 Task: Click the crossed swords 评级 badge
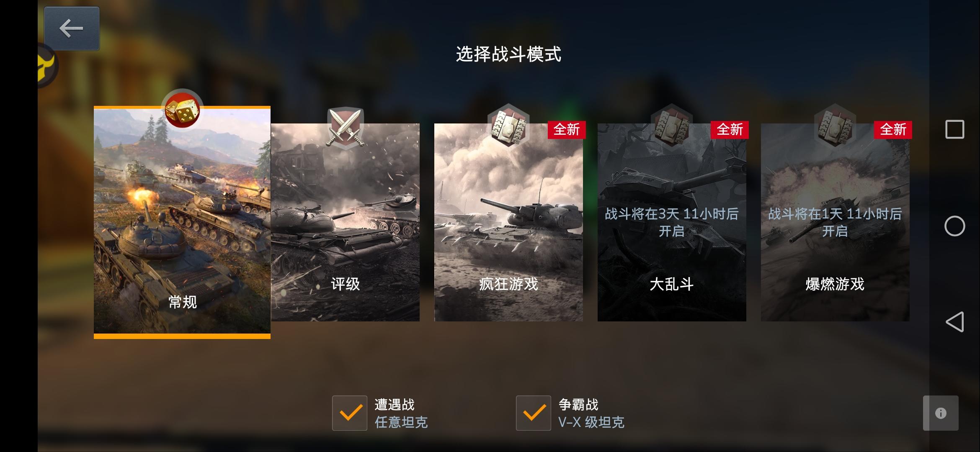345,127
